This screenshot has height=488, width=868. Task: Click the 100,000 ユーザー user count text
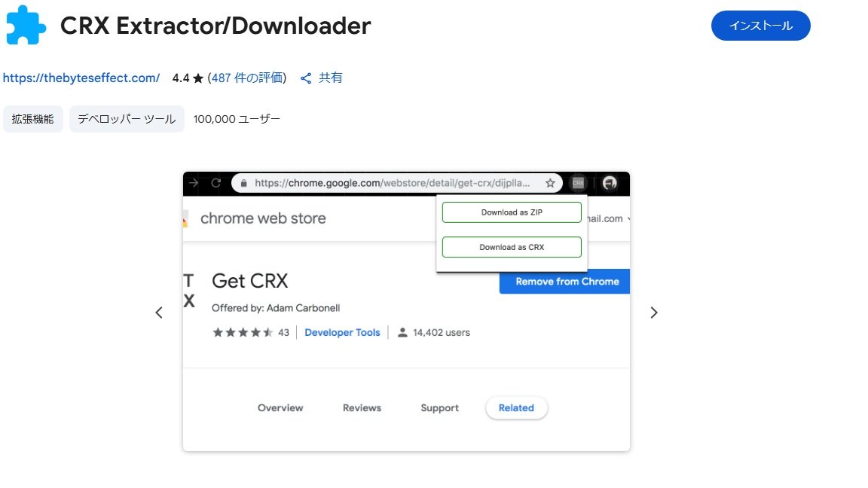tap(237, 119)
